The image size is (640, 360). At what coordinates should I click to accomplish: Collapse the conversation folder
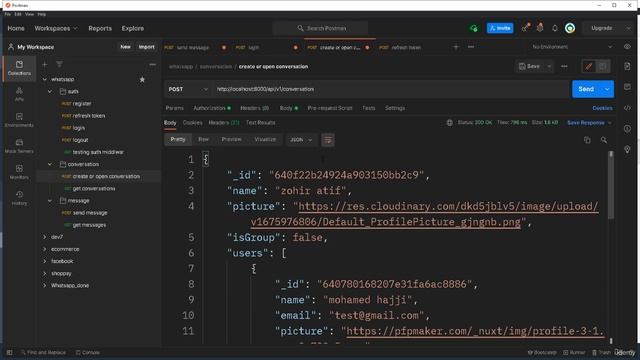tap(50, 164)
